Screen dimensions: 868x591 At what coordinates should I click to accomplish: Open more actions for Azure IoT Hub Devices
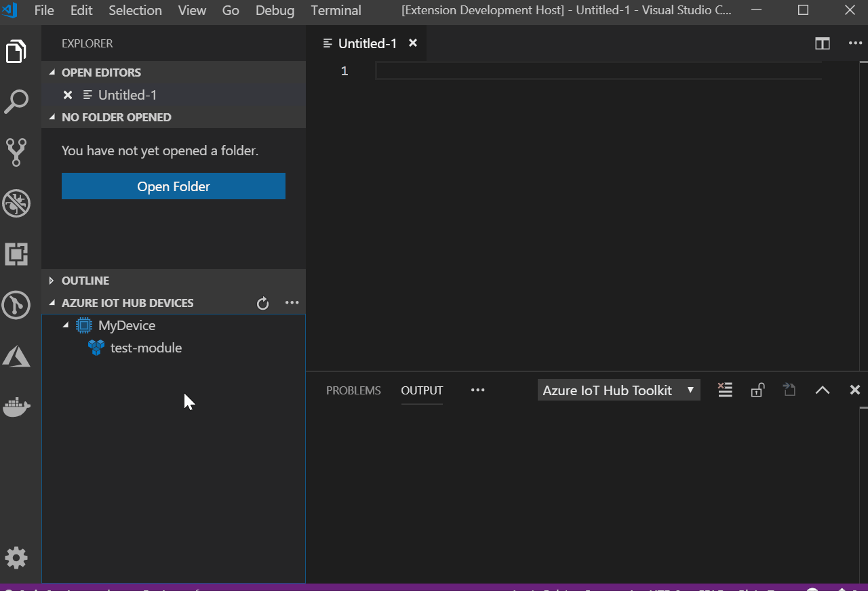point(292,303)
